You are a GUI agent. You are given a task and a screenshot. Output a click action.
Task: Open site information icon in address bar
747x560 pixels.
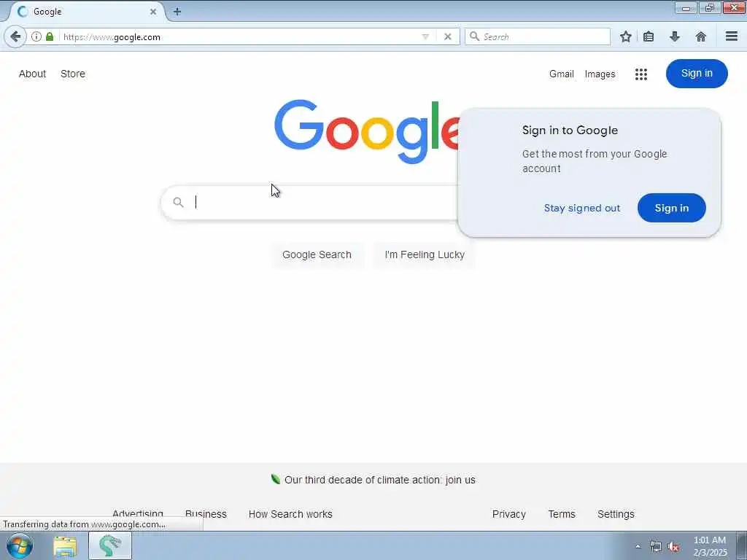click(x=36, y=36)
